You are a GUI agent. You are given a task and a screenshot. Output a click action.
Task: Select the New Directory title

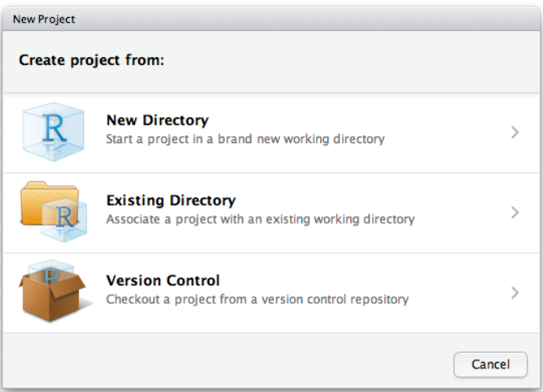pos(158,120)
